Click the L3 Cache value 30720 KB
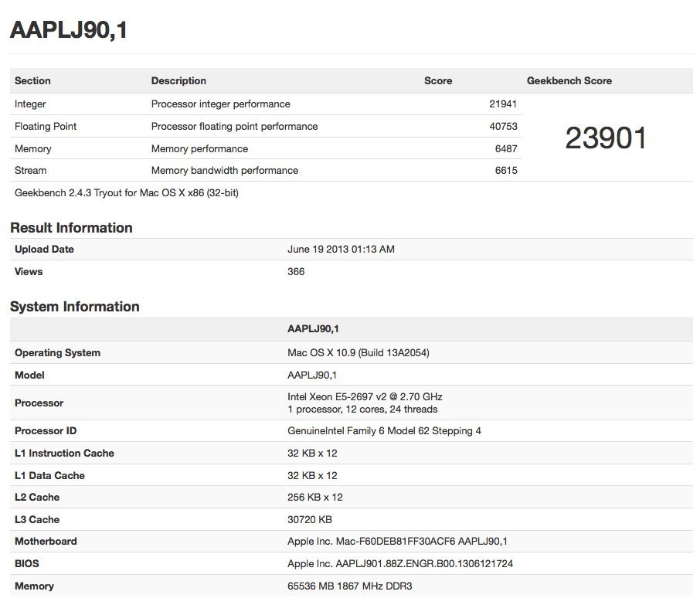 coord(309,520)
